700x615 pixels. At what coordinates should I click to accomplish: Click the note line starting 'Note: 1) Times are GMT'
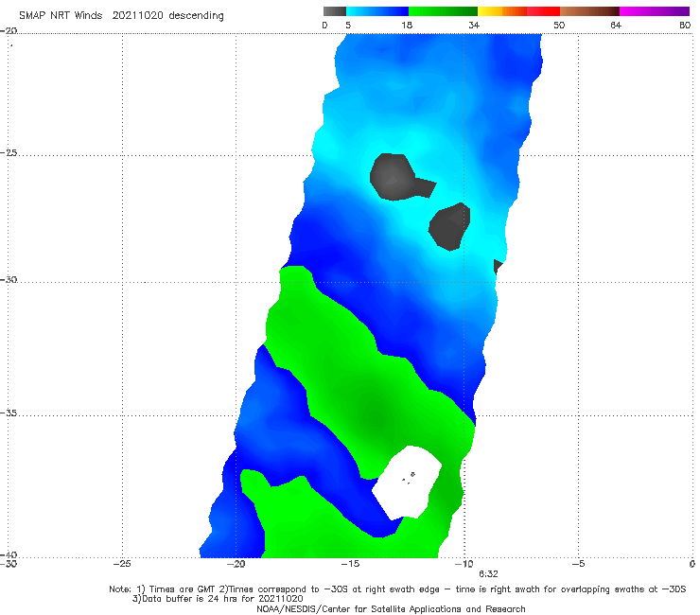[x=397, y=589]
